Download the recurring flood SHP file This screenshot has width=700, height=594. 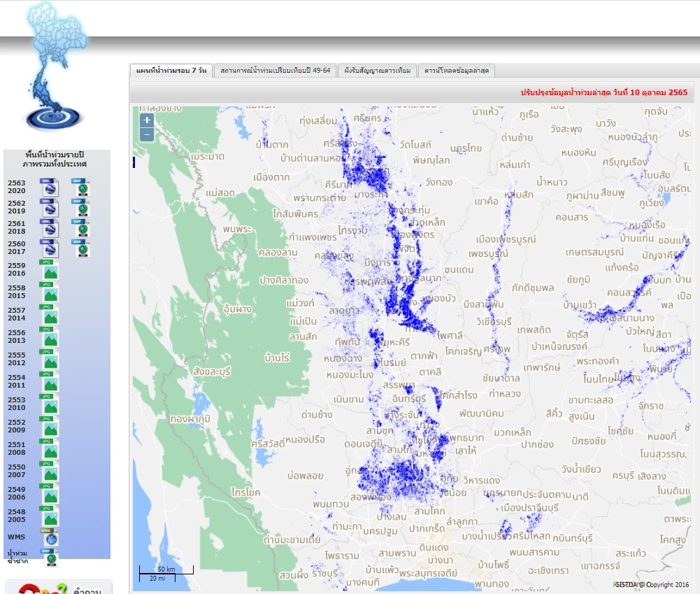point(49,557)
